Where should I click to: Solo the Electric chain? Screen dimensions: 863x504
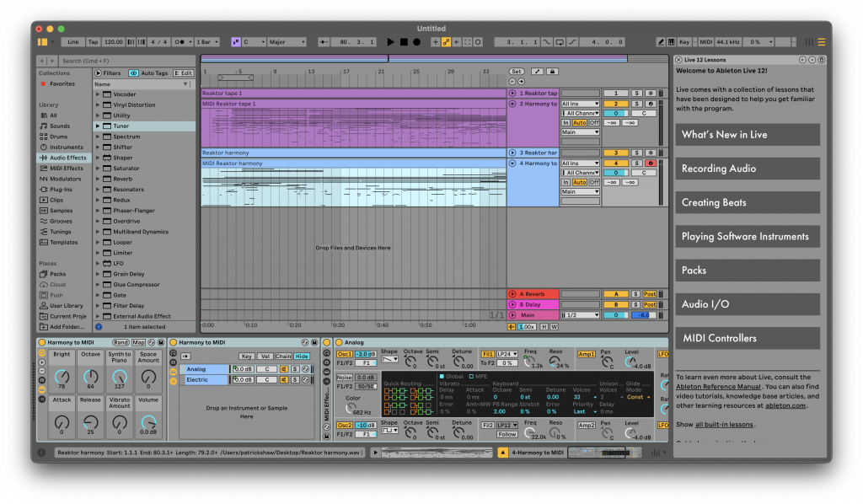(x=295, y=380)
